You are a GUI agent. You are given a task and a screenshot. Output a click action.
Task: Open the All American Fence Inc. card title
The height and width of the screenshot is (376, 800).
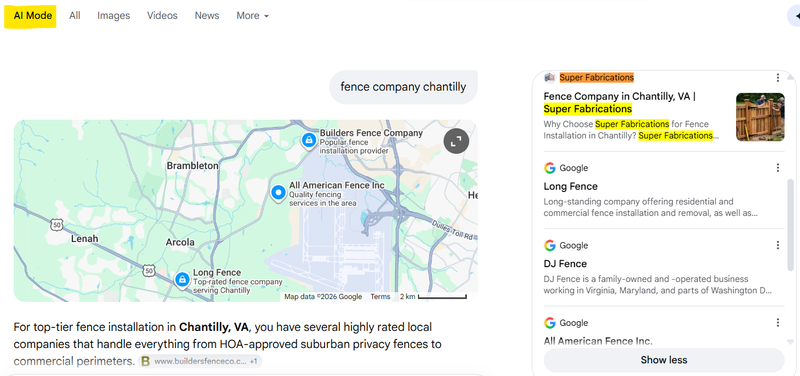(598, 341)
